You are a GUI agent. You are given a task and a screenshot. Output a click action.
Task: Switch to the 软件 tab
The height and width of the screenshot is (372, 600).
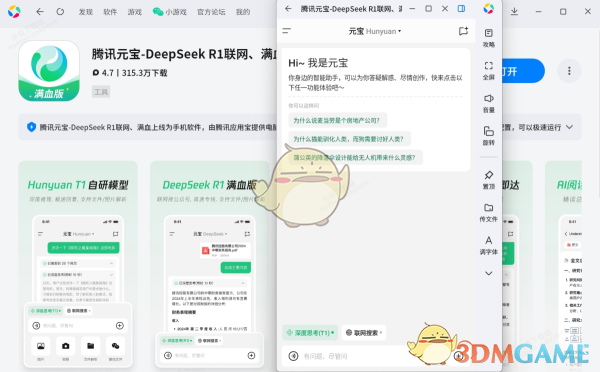(x=110, y=12)
